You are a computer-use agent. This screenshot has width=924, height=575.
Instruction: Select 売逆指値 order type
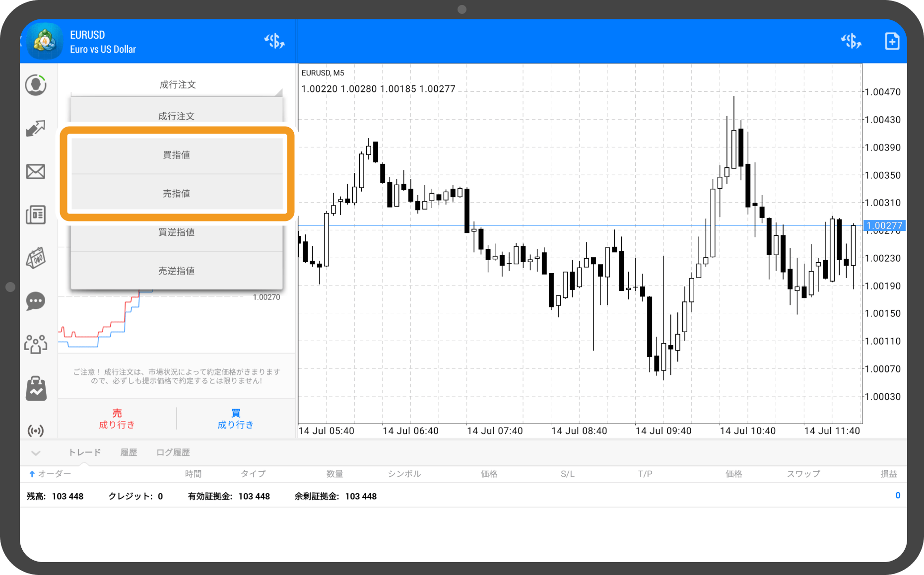click(x=177, y=271)
